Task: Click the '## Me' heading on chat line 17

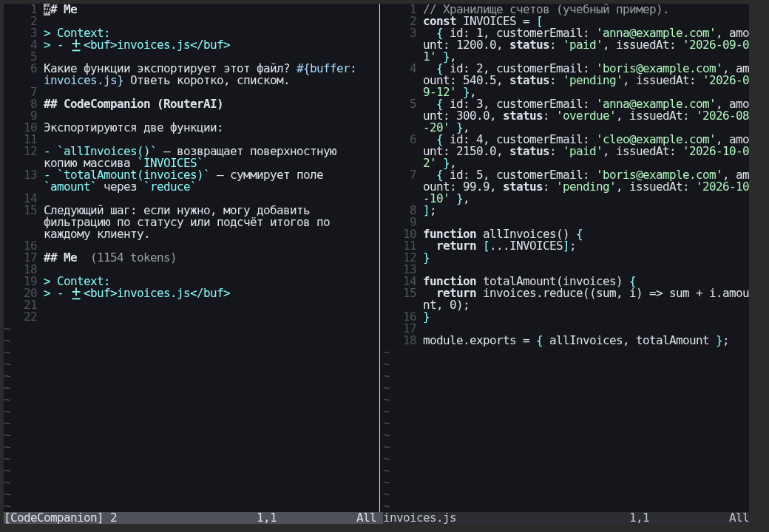Action: [x=61, y=258]
